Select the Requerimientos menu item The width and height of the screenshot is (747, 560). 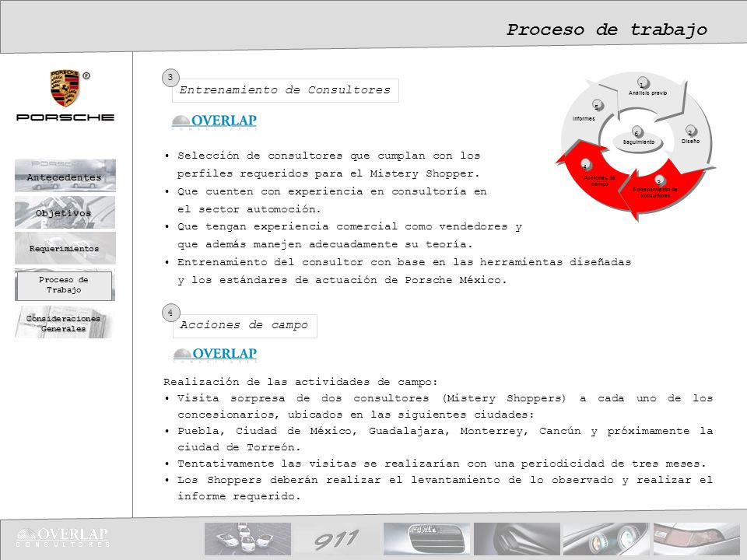pos(65,248)
